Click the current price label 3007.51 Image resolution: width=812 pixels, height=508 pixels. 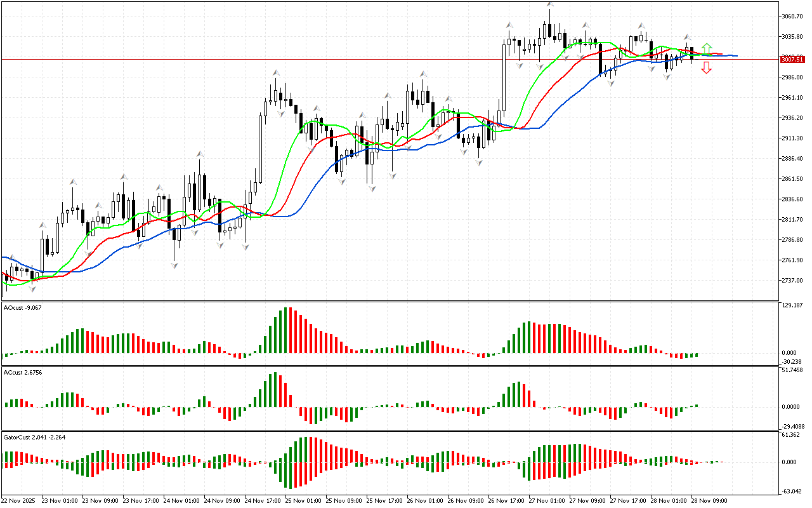pos(792,59)
